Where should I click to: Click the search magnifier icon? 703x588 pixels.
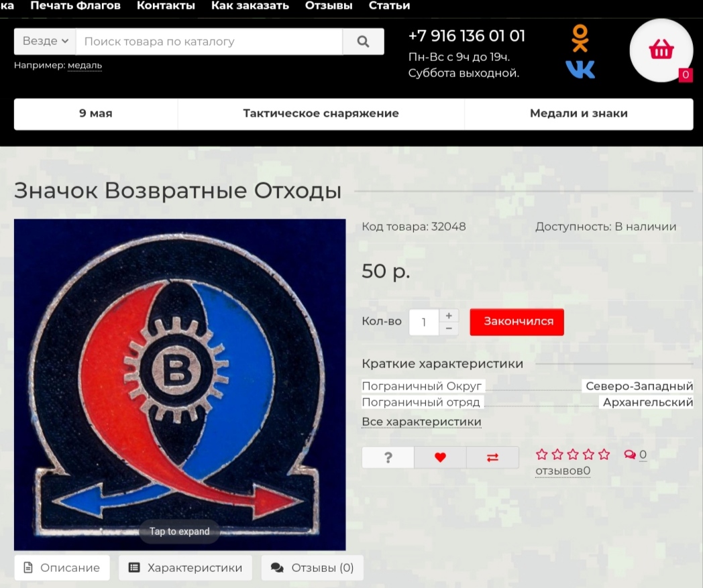point(363,42)
